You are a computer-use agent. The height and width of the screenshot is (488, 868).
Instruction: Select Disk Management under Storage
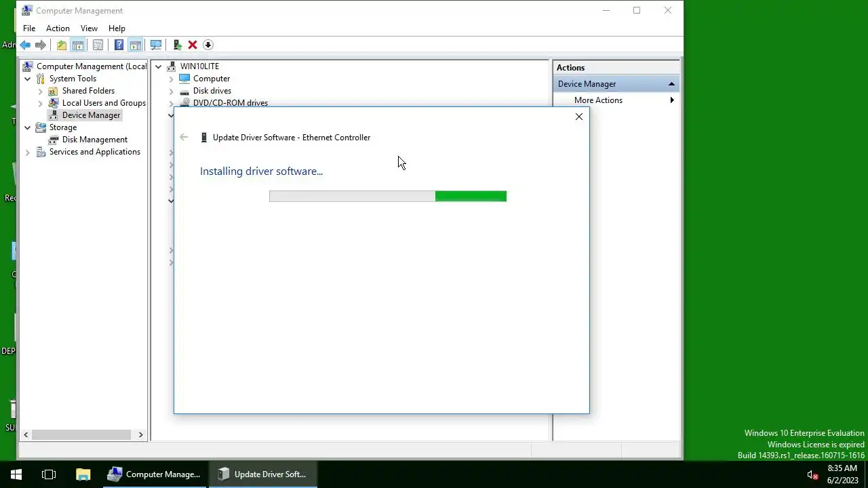[94, 140]
